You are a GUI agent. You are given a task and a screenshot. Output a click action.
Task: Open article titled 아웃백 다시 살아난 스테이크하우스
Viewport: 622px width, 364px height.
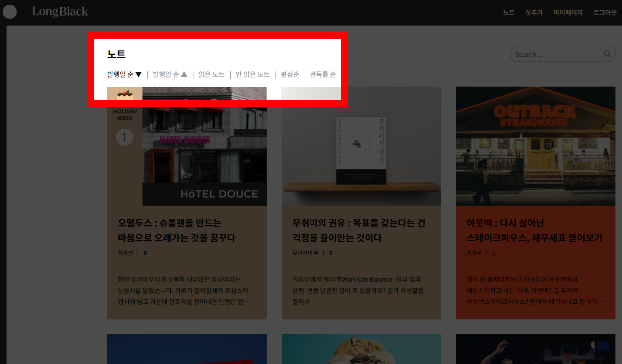[534, 230]
